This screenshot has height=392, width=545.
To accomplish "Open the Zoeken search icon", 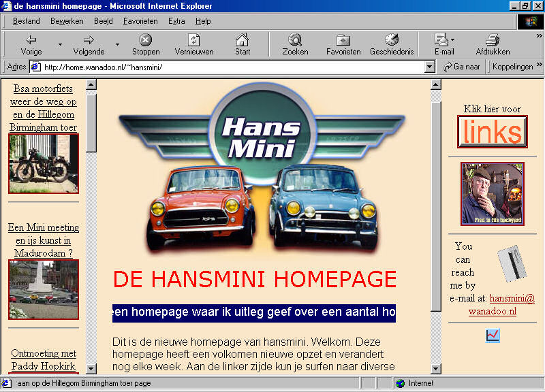I will [x=295, y=40].
